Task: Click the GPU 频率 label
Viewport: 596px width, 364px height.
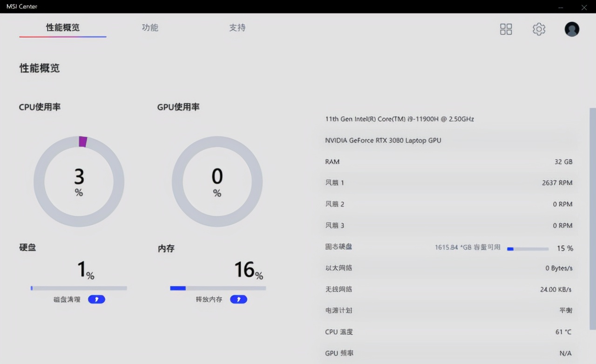Action: click(x=339, y=353)
